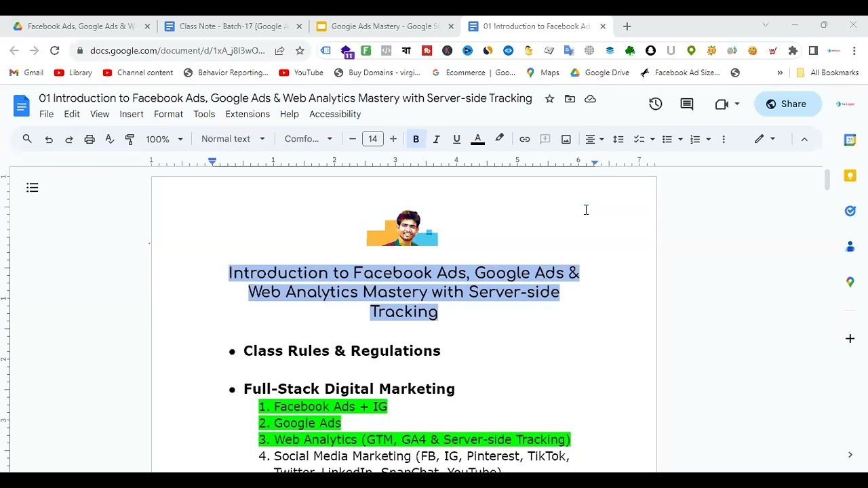Open Google Tasks side panel

pyautogui.click(x=850, y=211)
